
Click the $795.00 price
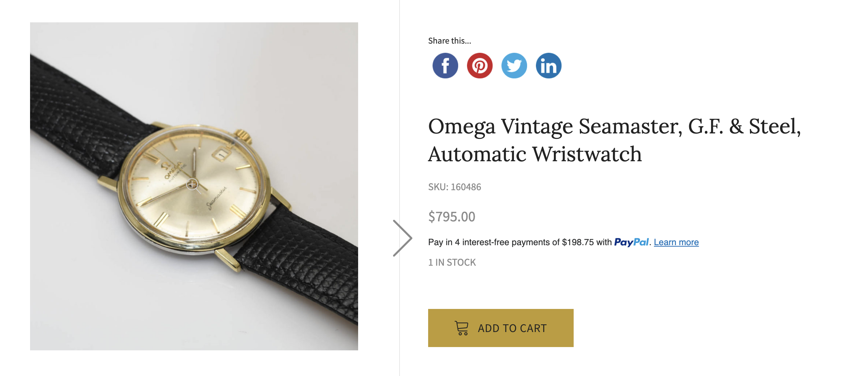[452, 217]
